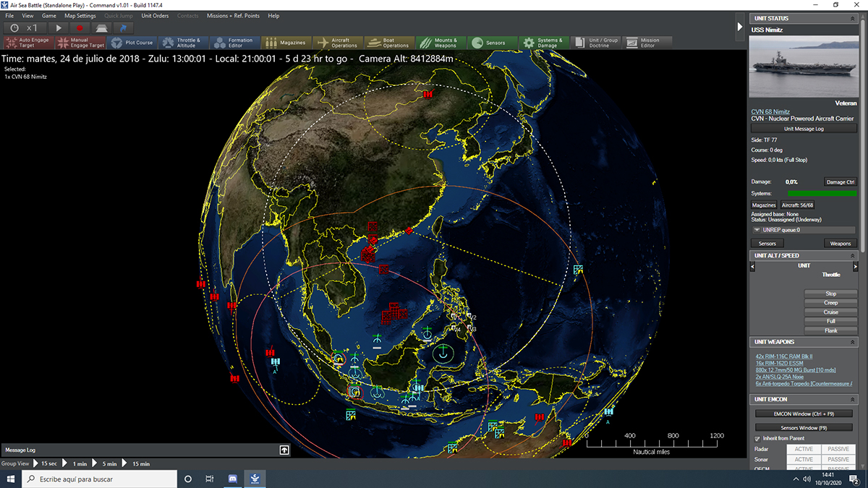
Task: Click left arrow in Unit Alt/Speed panel
Action: 753,267
